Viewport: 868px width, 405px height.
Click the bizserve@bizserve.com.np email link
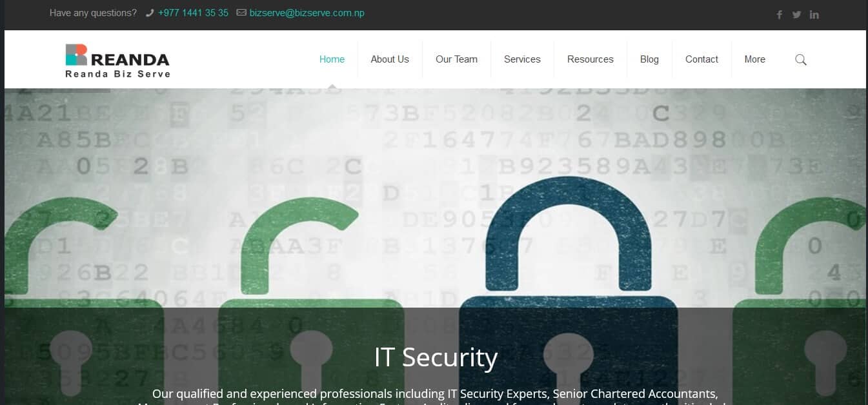click(x=307, y=13)
